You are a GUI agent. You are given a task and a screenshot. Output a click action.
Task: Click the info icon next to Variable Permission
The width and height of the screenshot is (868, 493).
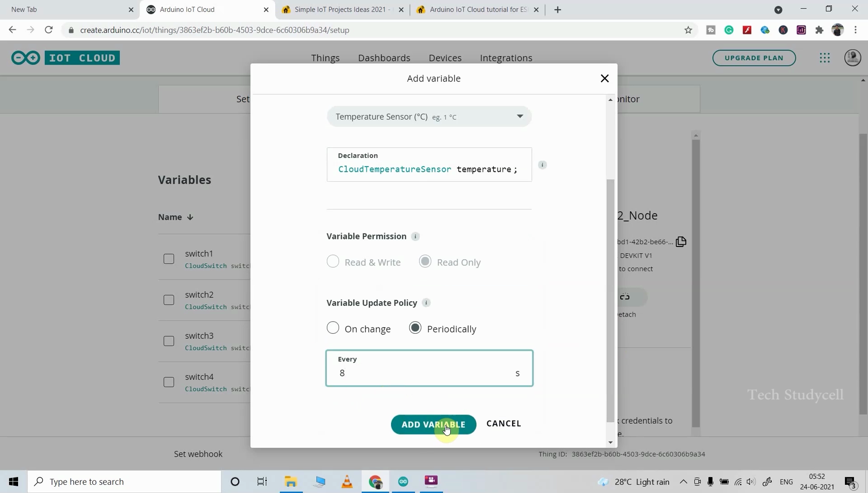415,236
